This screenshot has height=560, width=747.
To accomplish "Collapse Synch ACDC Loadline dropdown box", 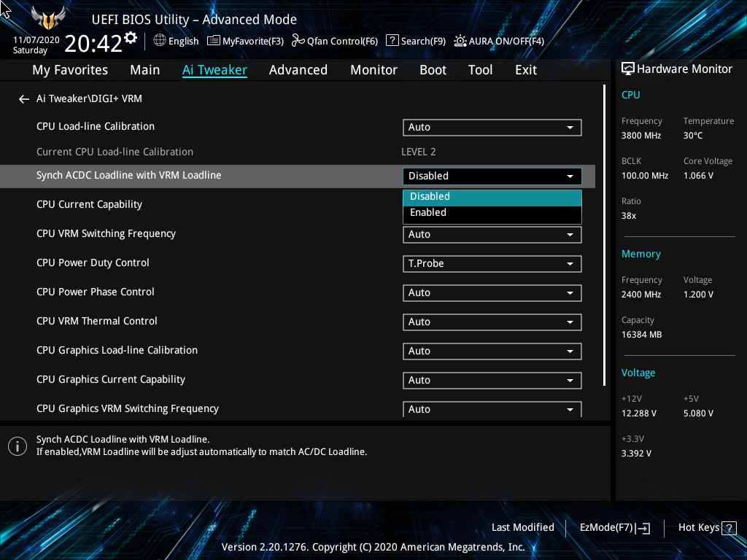I will coord(492,176).
